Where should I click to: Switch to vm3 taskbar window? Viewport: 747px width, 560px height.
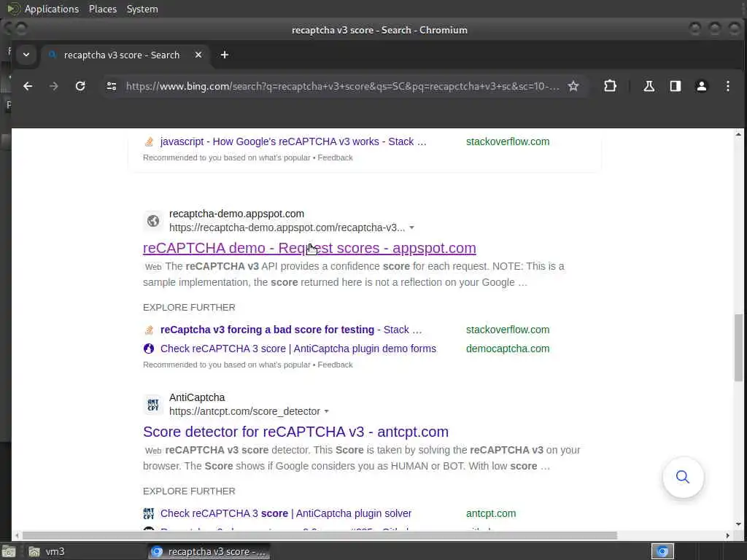tap(86, 551)
